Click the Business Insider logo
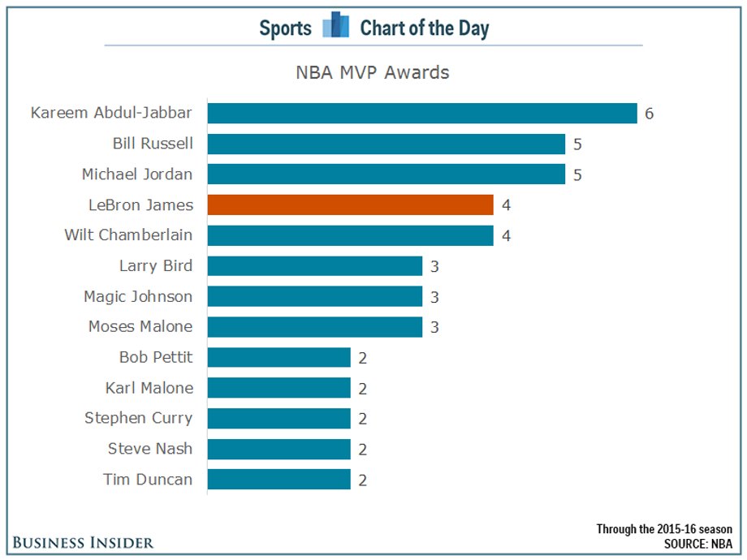Viewport: 747px width, 560px height. coord(83,542)
